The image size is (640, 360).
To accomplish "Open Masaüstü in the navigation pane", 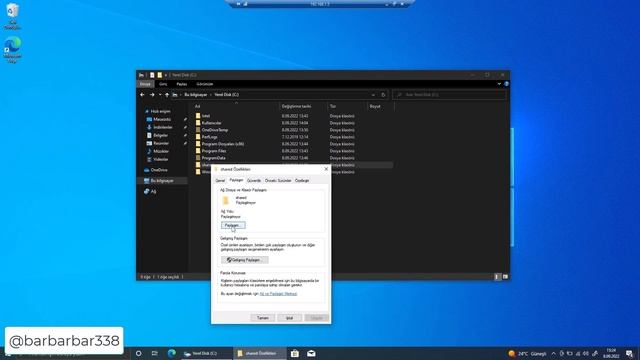I will [x=162, y=119].
